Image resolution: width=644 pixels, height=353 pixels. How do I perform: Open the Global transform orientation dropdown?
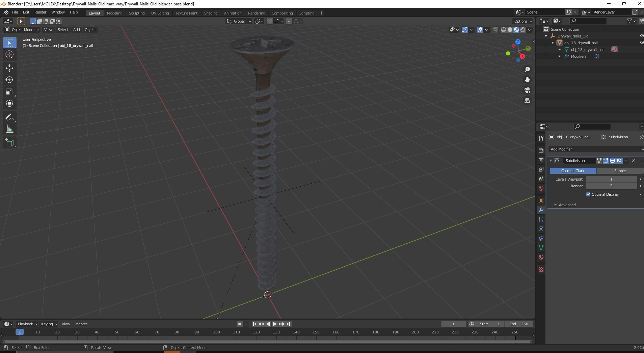(239, 21)
